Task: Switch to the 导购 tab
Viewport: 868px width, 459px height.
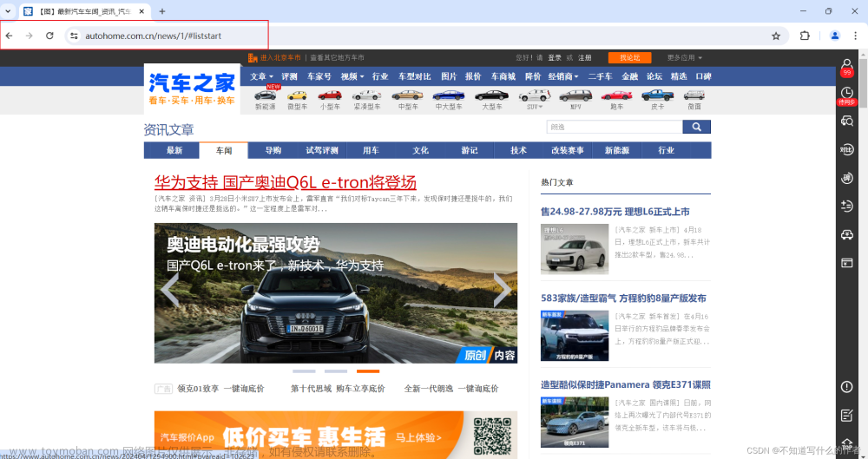Action: (273, 151)
